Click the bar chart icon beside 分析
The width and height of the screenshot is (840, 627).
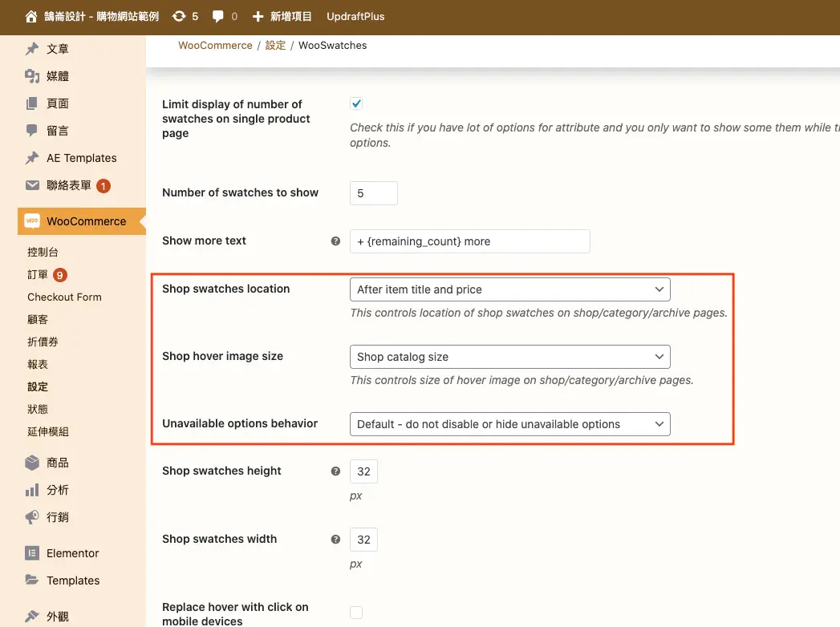32,490
